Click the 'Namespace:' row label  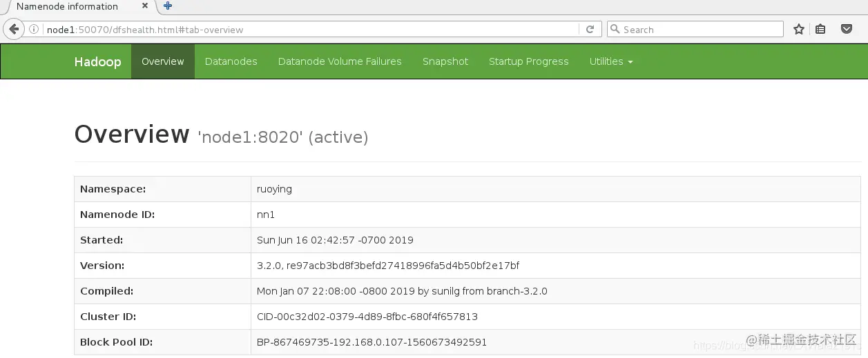(x=113, y=189)
